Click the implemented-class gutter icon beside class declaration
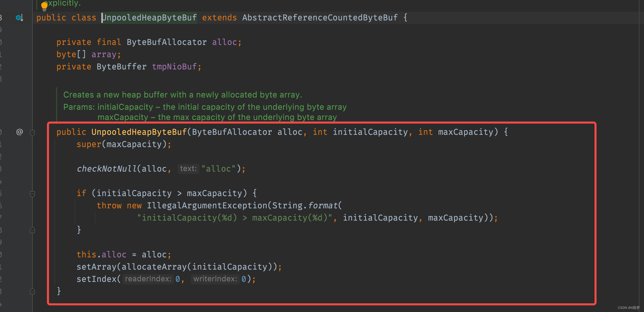Screen dimensions: 644x312 (x=20, y=18)
